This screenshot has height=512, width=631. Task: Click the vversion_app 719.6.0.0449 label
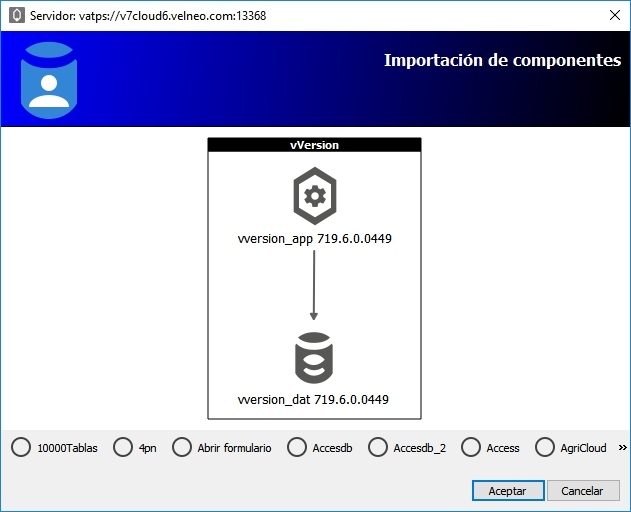click(x=314, y=238)
